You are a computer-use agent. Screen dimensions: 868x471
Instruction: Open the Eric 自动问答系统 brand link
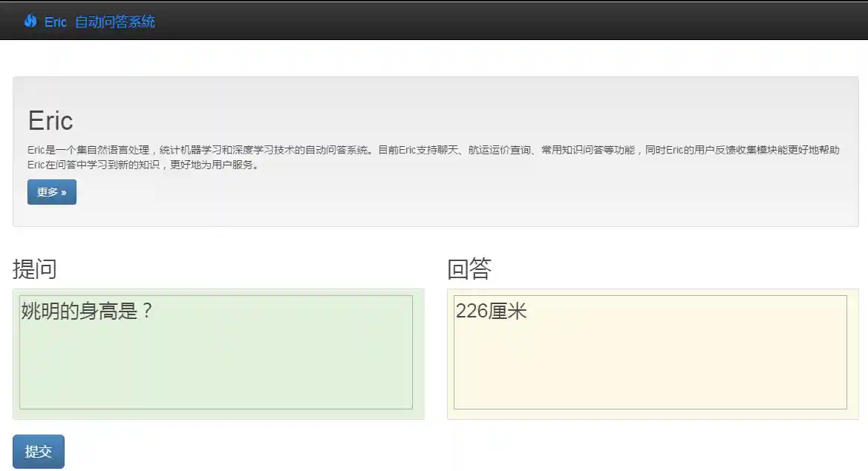click(x=99, y=22)
